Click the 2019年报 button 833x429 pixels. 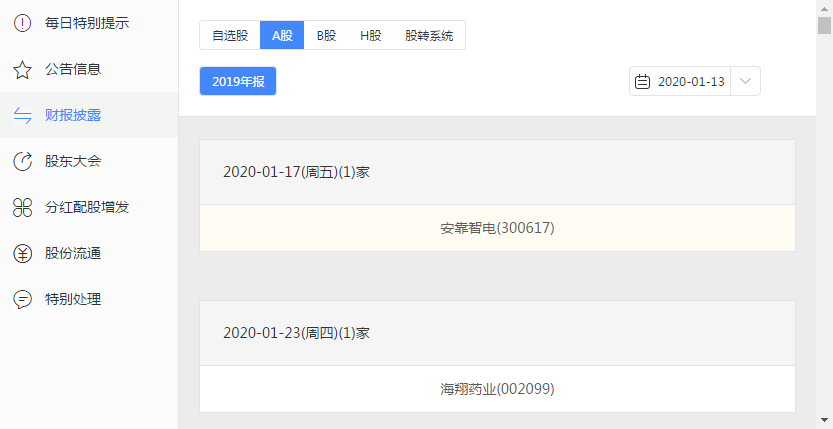[x=238, y=81]
